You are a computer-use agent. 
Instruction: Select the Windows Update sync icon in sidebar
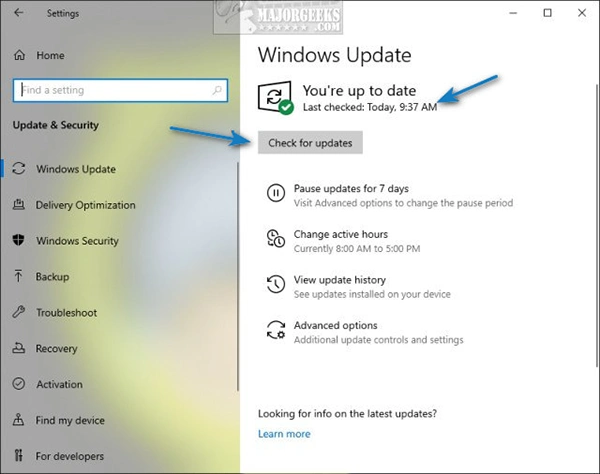(x=18, y=169)
